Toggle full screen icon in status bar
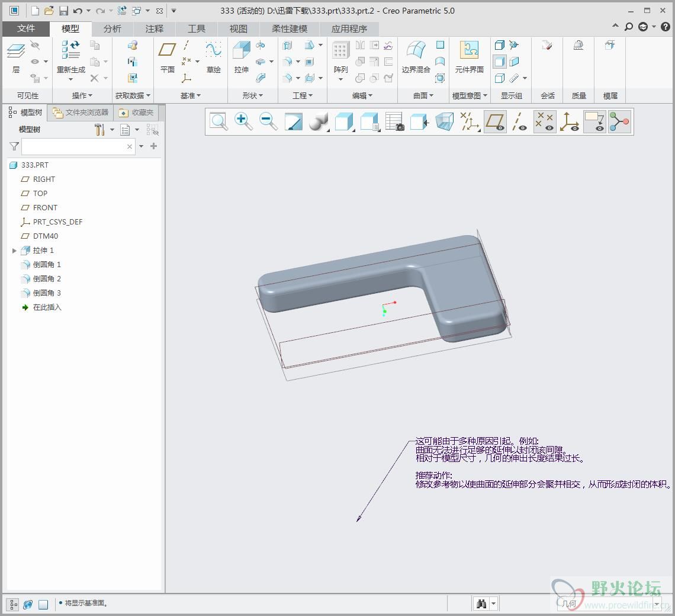Screen dimensions: 675x616 click(x=43, y=604)
